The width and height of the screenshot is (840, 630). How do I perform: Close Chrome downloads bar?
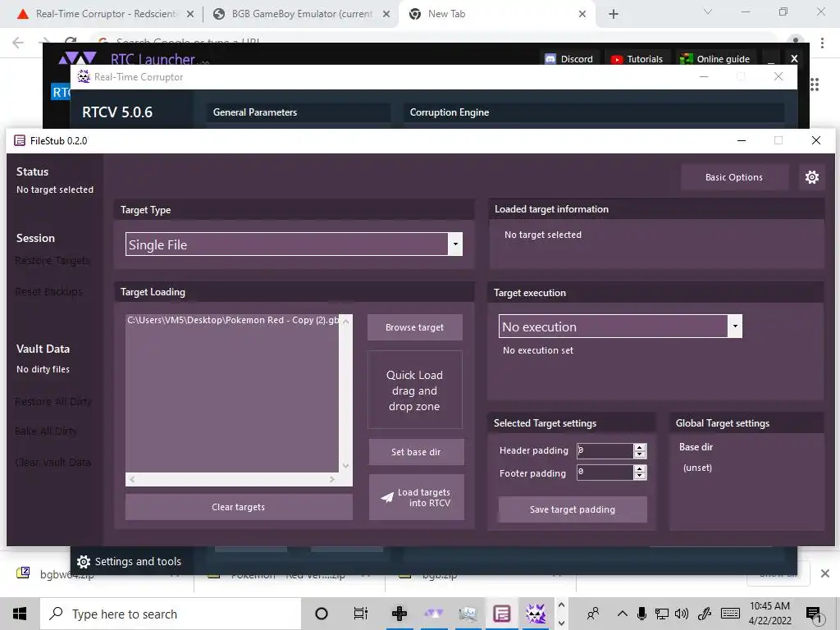pyautogui.click(x=825, y=573)
